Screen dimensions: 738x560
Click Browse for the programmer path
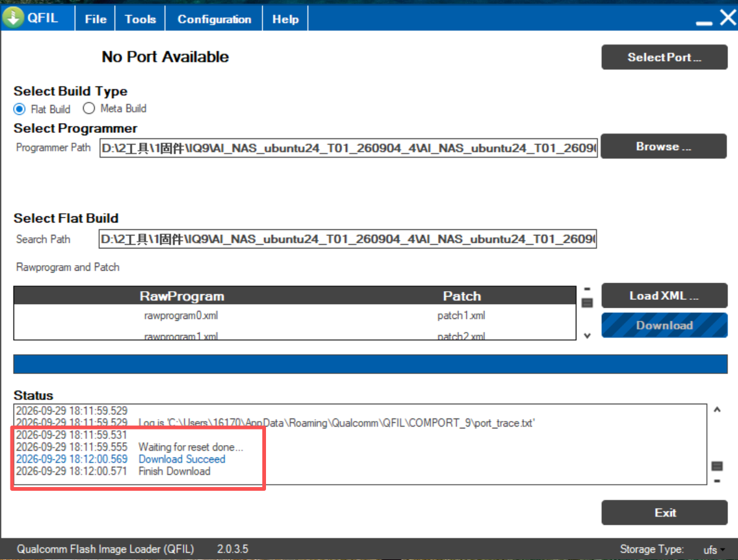[664, 146]
